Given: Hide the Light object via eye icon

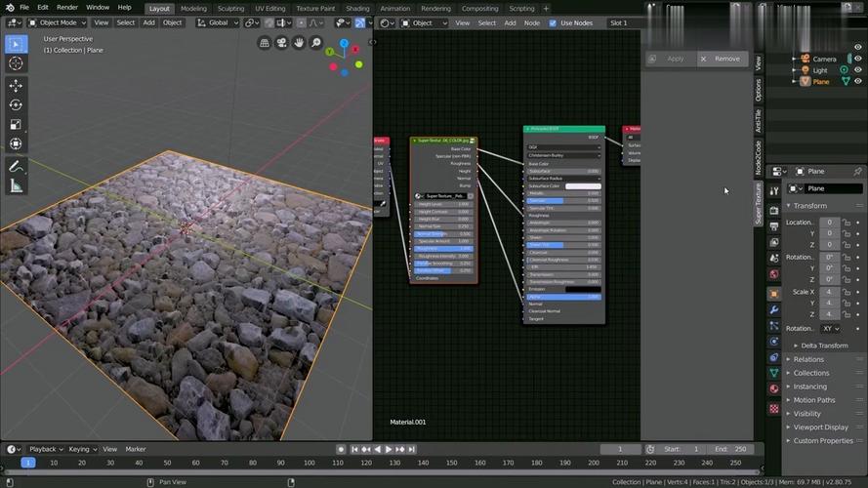Looking at the screenshot, I should coord(858,70).
